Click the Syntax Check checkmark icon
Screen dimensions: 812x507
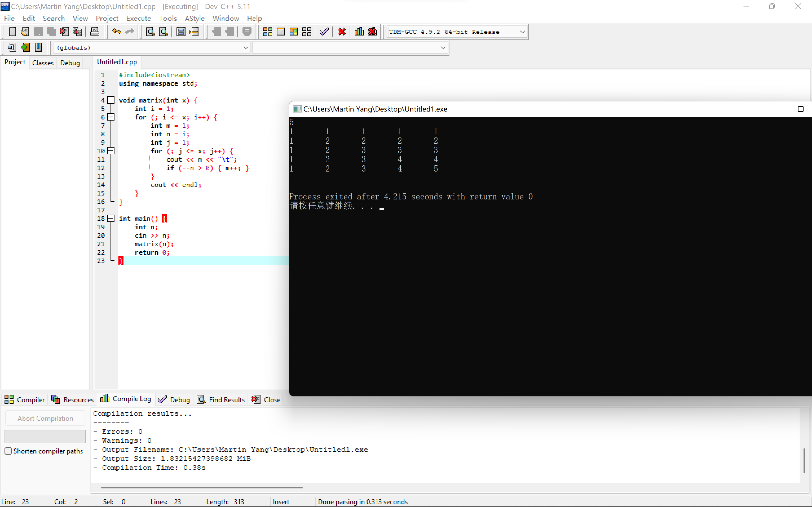tap(324, 32)
